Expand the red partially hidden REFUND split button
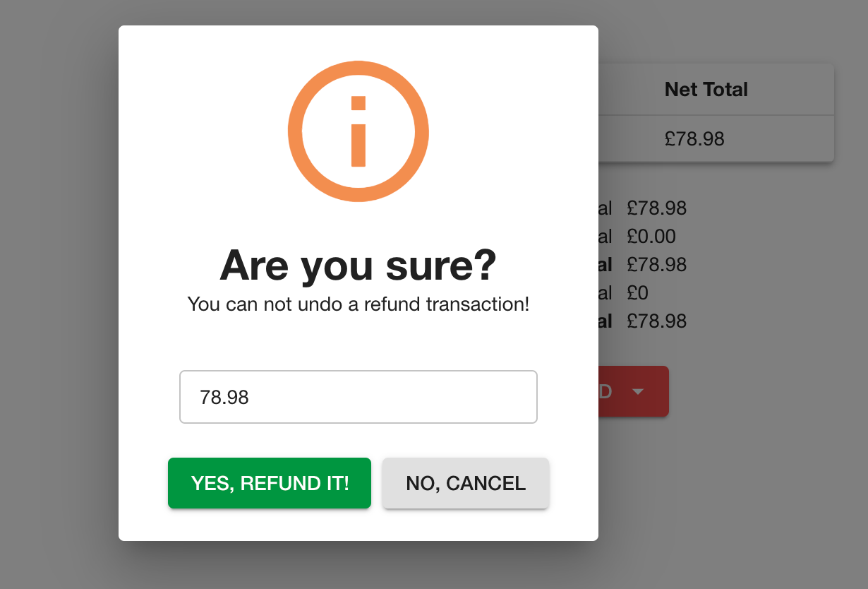Viewport: 868px width, 589px height. 639,391
